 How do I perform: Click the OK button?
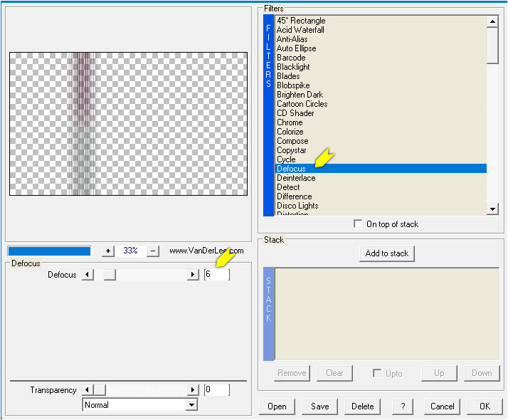pos(485,406)
